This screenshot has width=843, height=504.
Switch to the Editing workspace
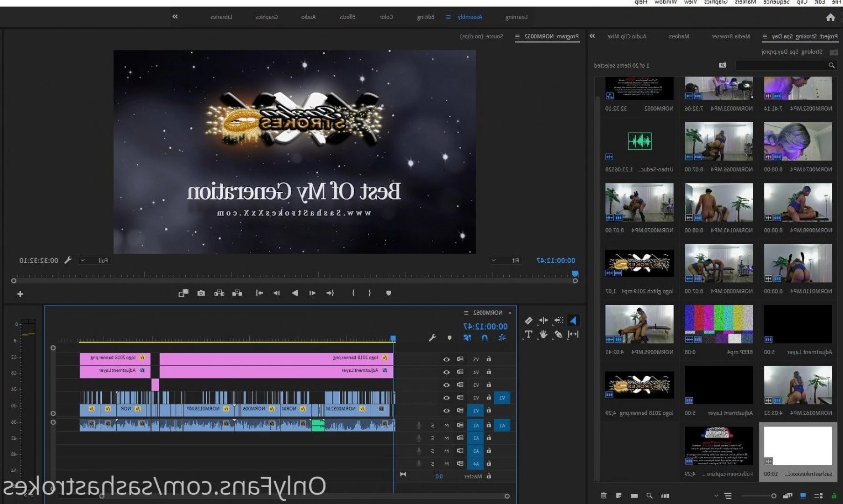click(x=425, y=17)
